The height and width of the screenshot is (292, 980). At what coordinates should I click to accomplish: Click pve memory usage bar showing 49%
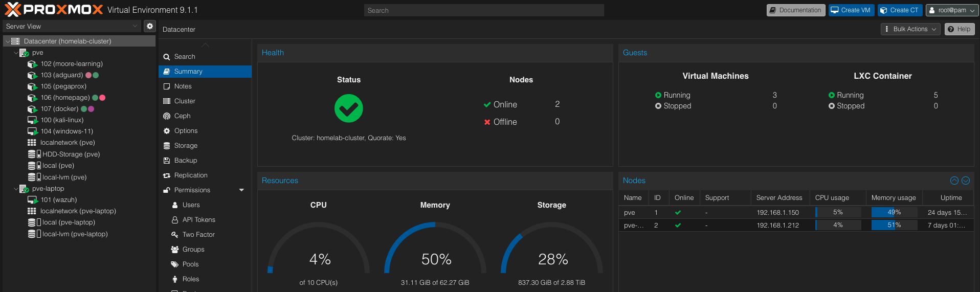click(894, 212)
